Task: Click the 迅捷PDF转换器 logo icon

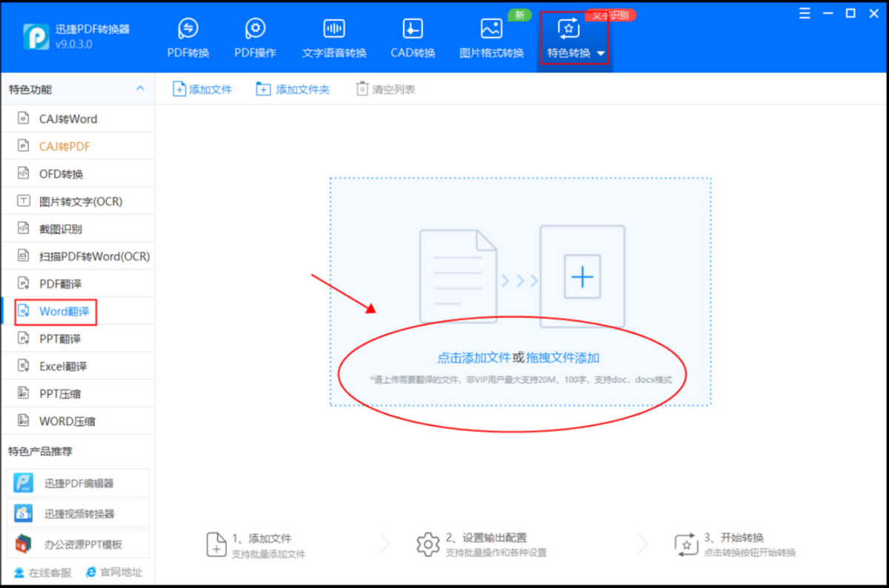Action: tap(36, 36)
